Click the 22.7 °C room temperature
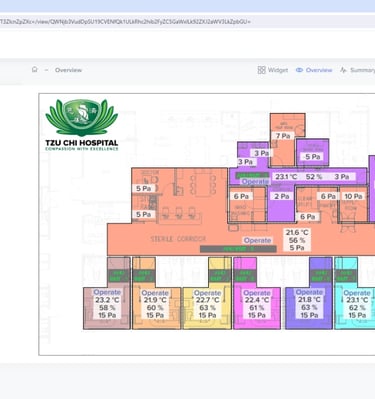 click(207, 300)
